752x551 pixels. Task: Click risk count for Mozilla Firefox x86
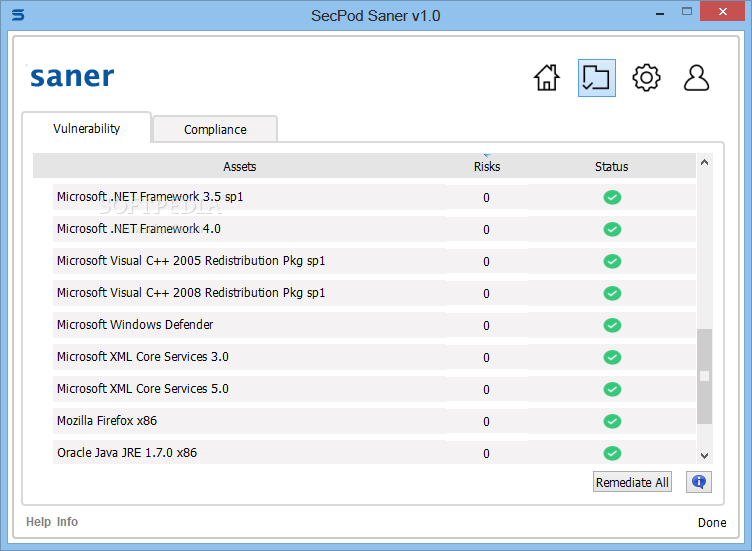point(486,422)
